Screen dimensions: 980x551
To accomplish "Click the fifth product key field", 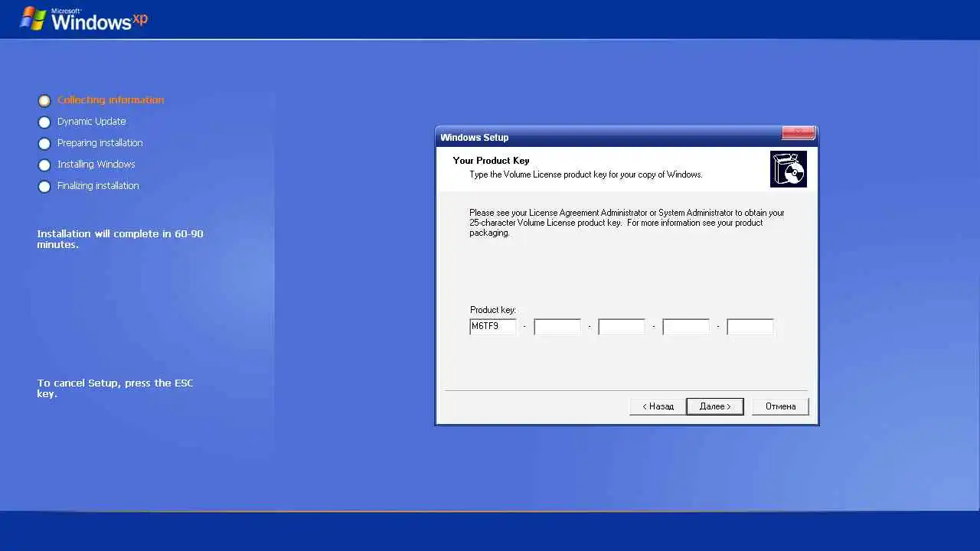I will pyautogui.click(x=750, y=327).
